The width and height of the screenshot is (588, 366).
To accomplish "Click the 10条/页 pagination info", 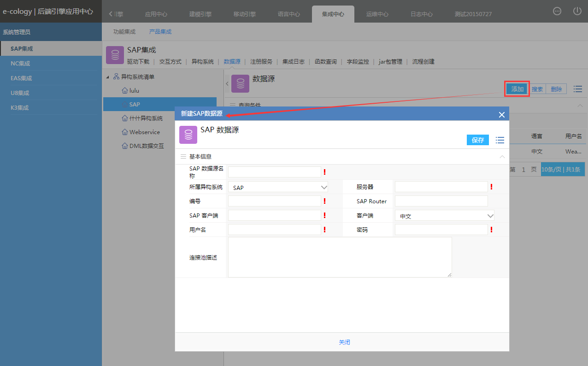I will [x=563, y=169].
